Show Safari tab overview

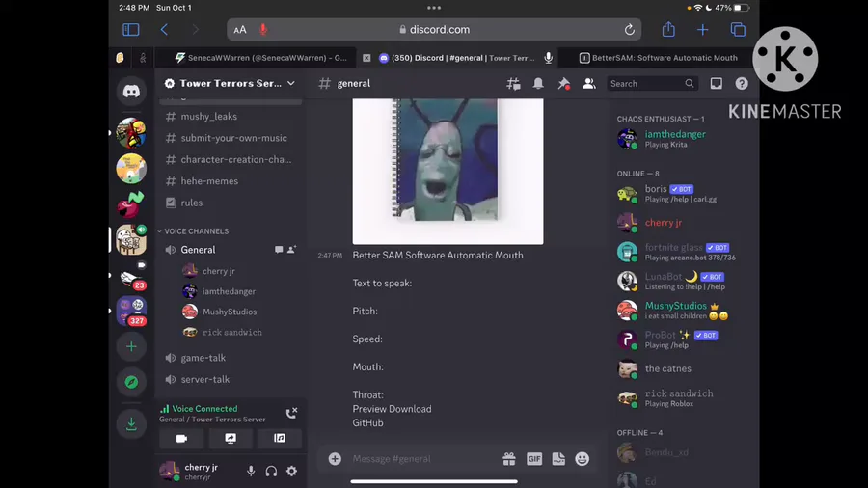pyautogui.click(x=738, y=29)
